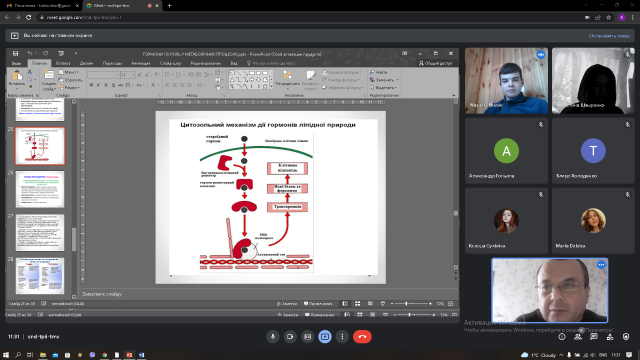640x360 pixels.
Task: Expand the shapes gallery More arrow
Action: point(272,87)
